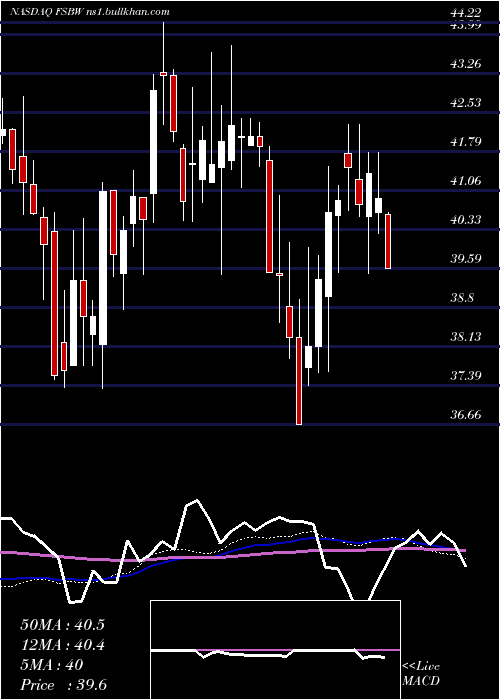
Task: Select the 43.26 price axis label
Action: click(465, 63)
